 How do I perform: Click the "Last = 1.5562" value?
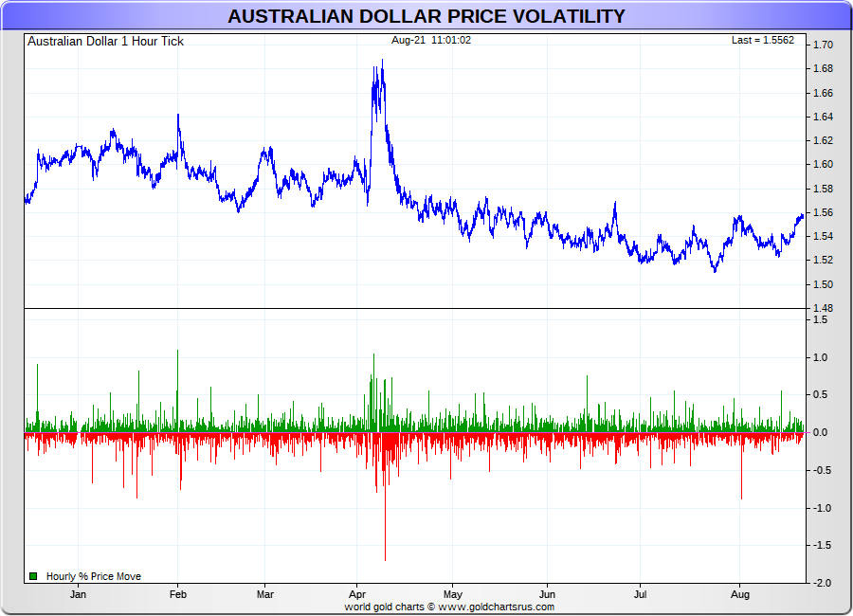763,40
